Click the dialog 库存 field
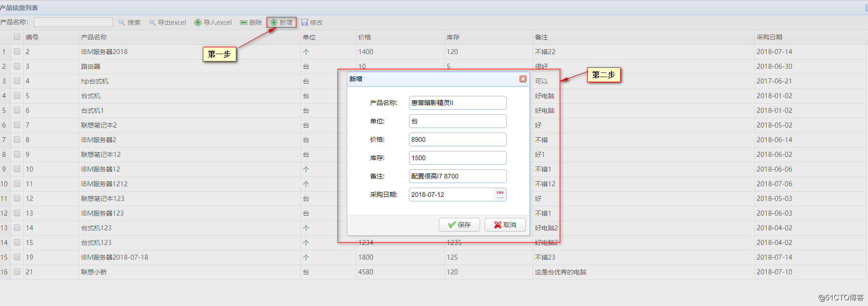This screenshot has width=868, height=306. tap(458, 158)
